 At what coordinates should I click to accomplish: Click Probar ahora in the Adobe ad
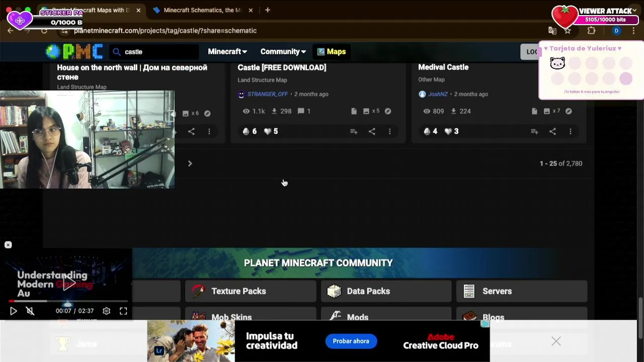(x=351, y=341)
